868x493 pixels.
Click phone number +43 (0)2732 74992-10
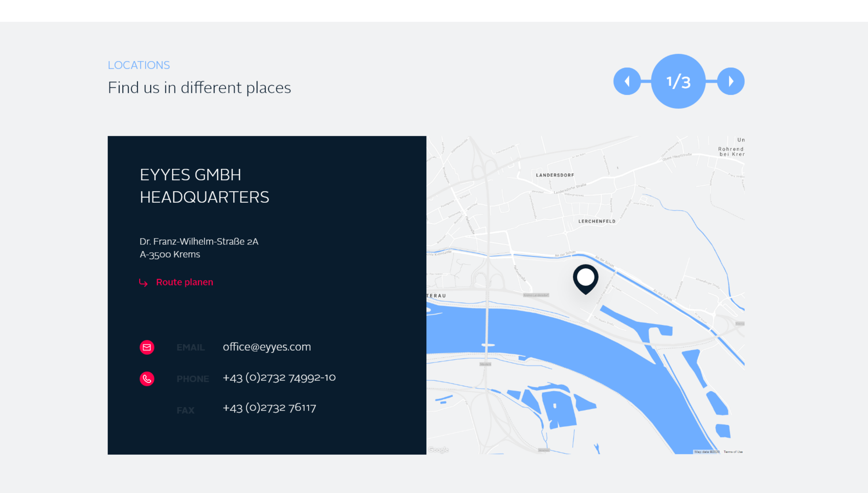point(279,377)
